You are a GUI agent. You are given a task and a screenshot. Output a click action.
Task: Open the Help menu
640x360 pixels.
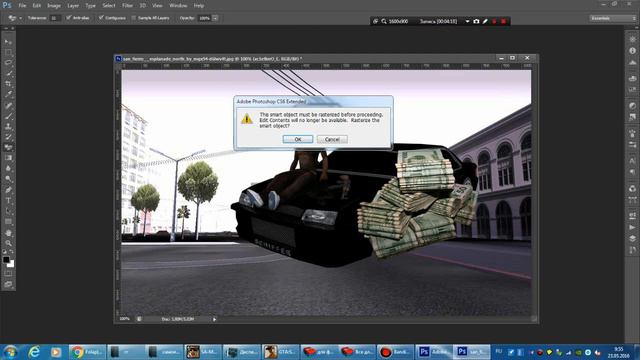pos(199,6)
